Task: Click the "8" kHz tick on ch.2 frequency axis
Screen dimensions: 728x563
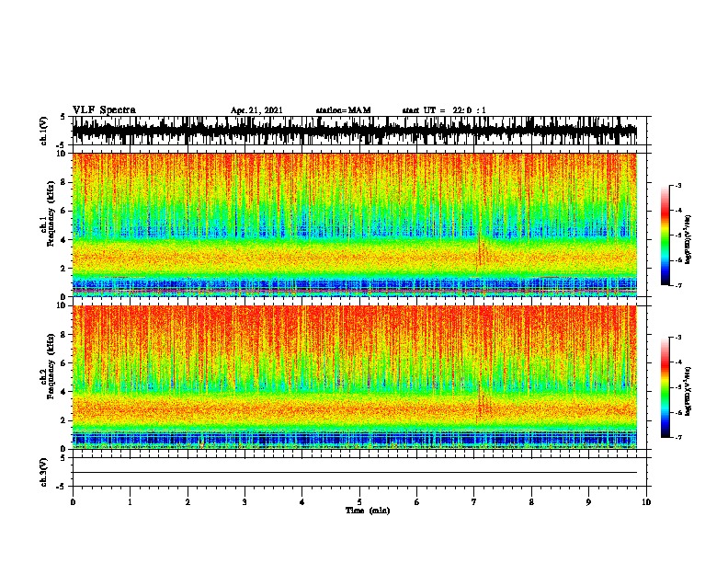Action: pos(64,335)
